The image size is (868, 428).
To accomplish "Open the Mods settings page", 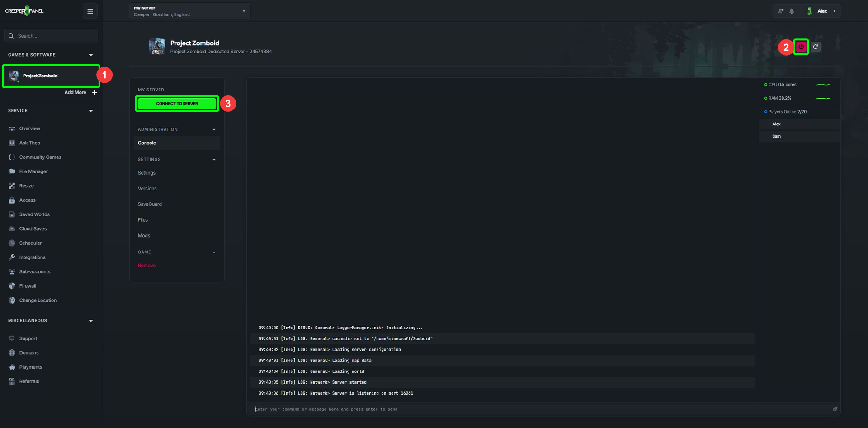I will 144,236.
